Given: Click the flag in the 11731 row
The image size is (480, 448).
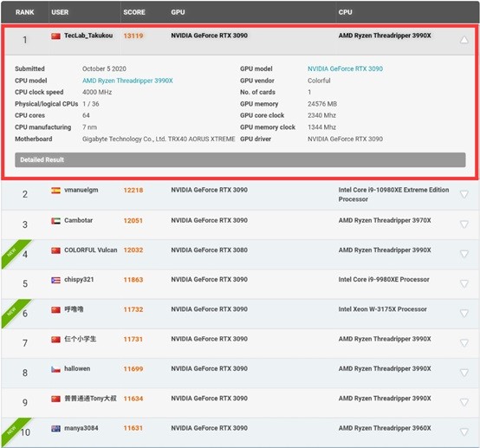Looking at the screenshot, I should [55, 340].
